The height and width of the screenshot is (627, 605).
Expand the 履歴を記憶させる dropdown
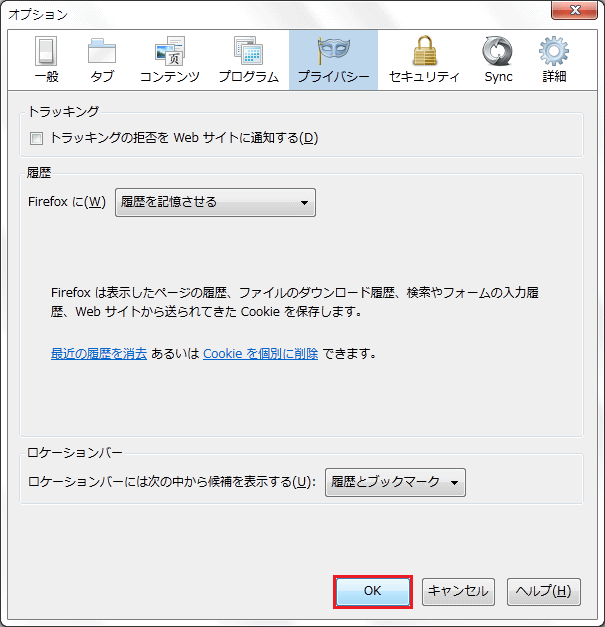(215, 202)
